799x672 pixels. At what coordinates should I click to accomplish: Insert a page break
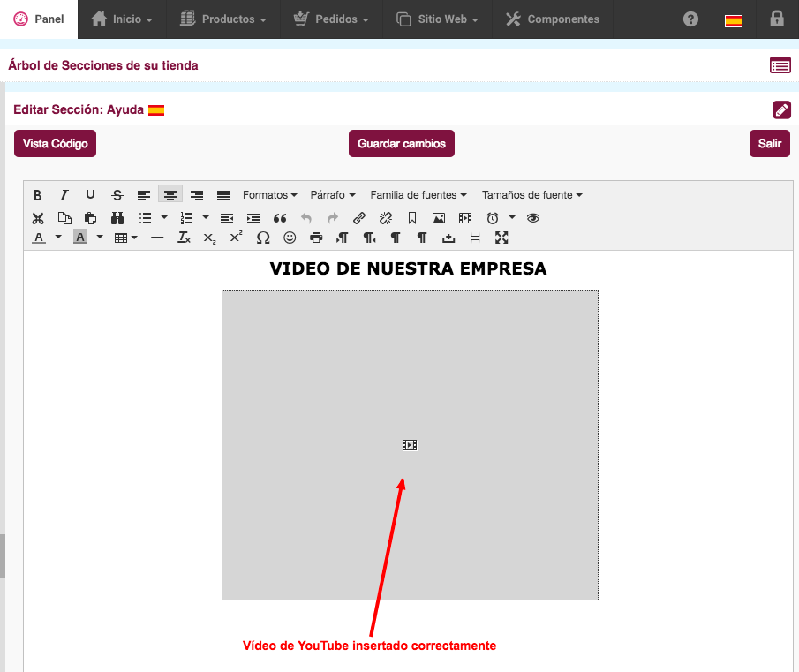pos(475,238)
